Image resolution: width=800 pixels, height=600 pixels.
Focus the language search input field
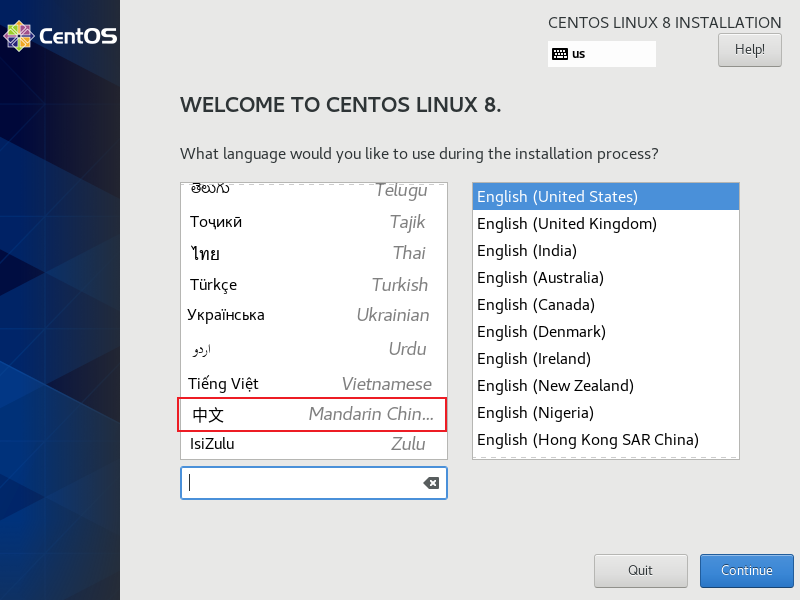300,483
